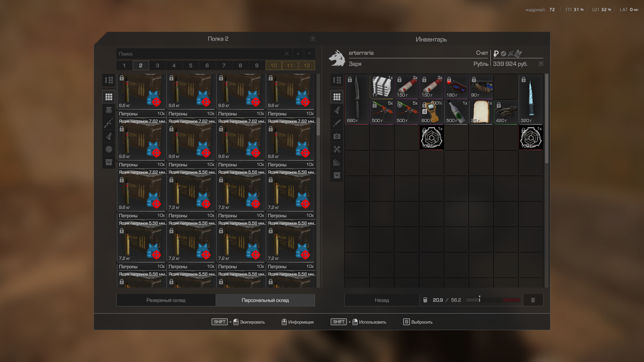Select the claw item weighing 420 г
The image size is (644, 362).
[x=506, y=112]
